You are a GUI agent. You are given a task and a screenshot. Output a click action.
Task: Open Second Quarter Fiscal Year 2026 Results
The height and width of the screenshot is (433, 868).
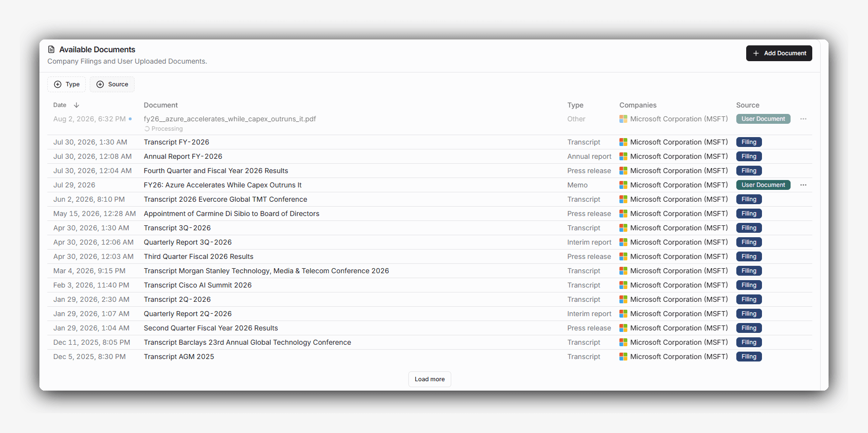click(x=211, y=328)
